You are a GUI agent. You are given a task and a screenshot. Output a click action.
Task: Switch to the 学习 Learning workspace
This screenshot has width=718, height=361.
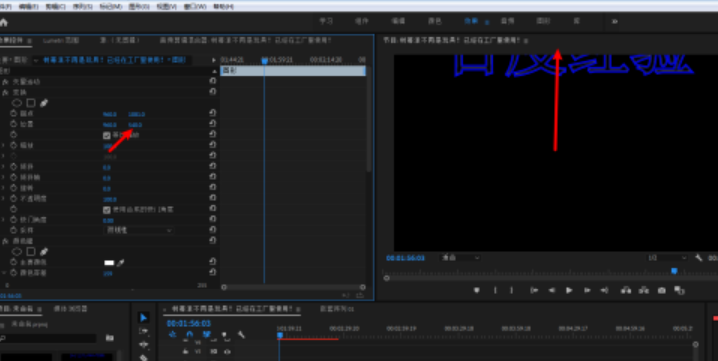(x=326, y=22)
